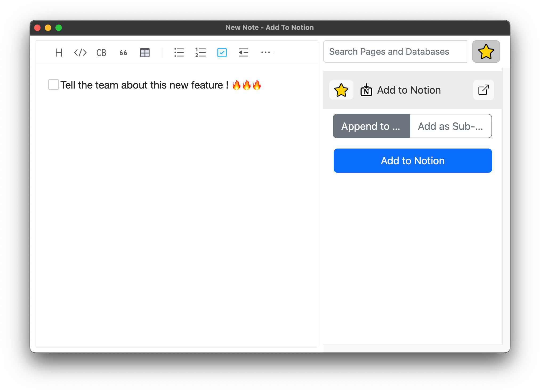The image size is (540, 392).
Task: Insert inline code with the </> icon
Action: click(x=80, y=53)
